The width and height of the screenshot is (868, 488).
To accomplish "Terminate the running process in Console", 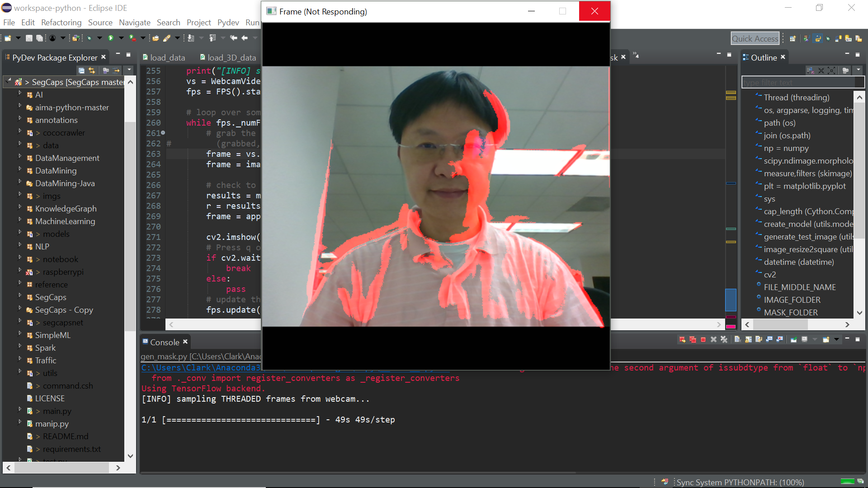I will (x=703, y=340).
